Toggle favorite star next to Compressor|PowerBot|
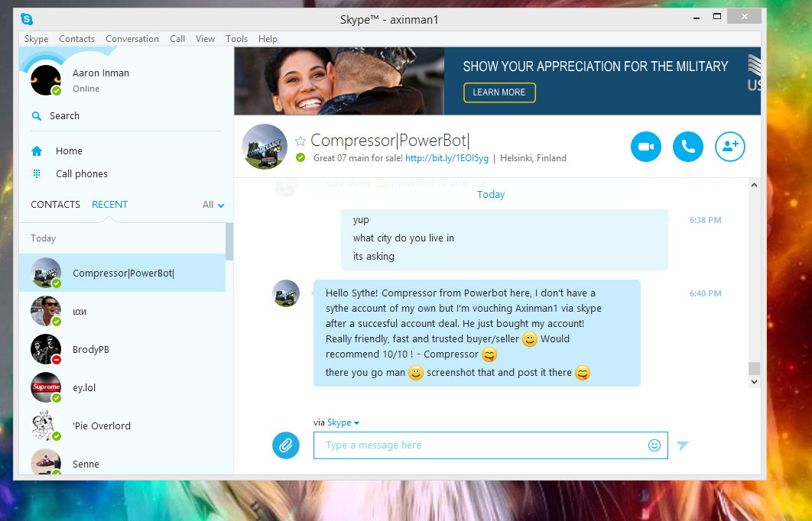The width and height of the screenshot is (812, 521). [x=300, y=141]
